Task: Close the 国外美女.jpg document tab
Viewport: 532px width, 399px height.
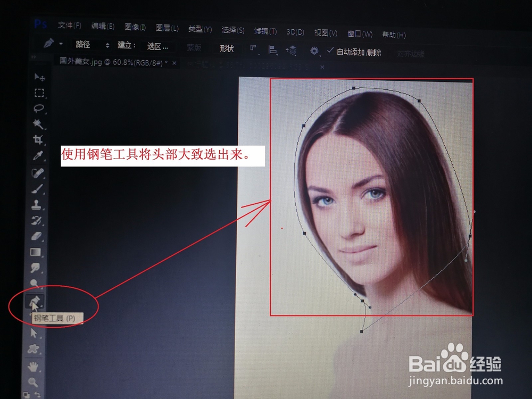Action: [174, 63]
